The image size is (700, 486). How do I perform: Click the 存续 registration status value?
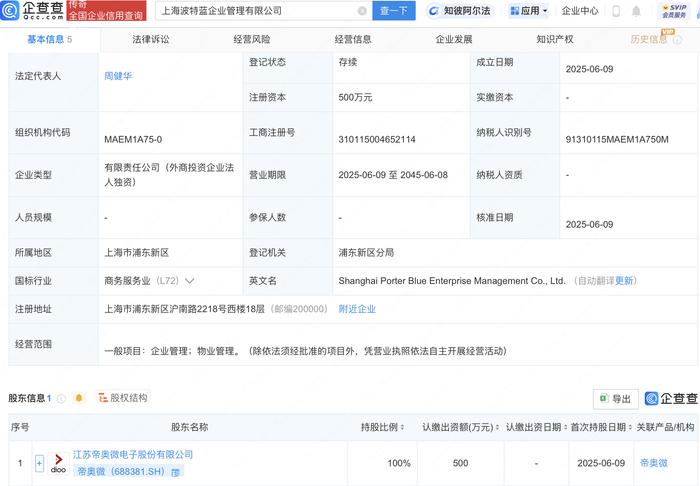click(348, 62)
